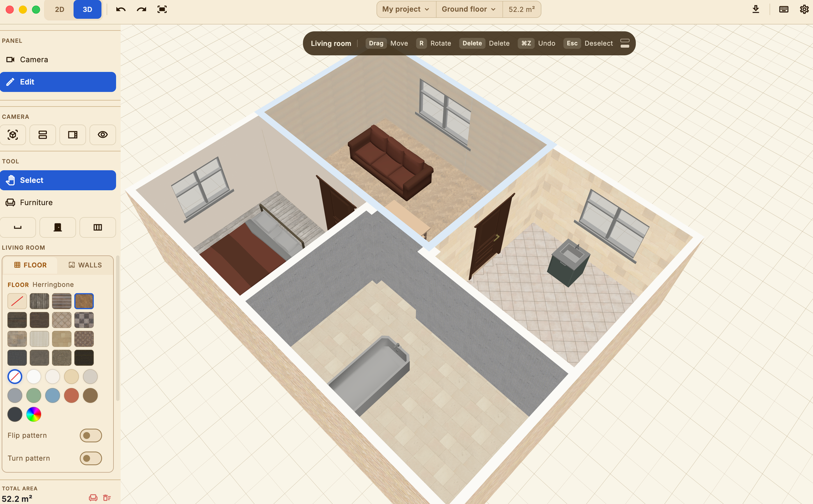This screenshot has height=504, width=813.
Task: Pick the no-texture floor swatch with red slash
Action: tap(17, 301)
